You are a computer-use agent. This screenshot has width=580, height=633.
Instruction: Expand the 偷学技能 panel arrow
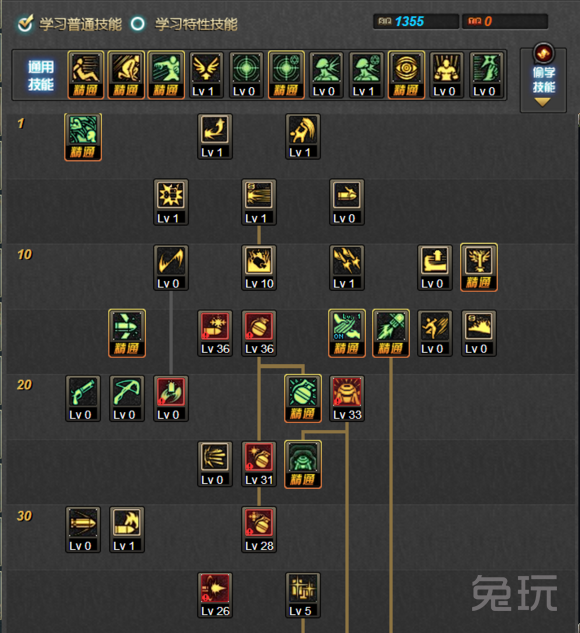[x=542, y=103]
